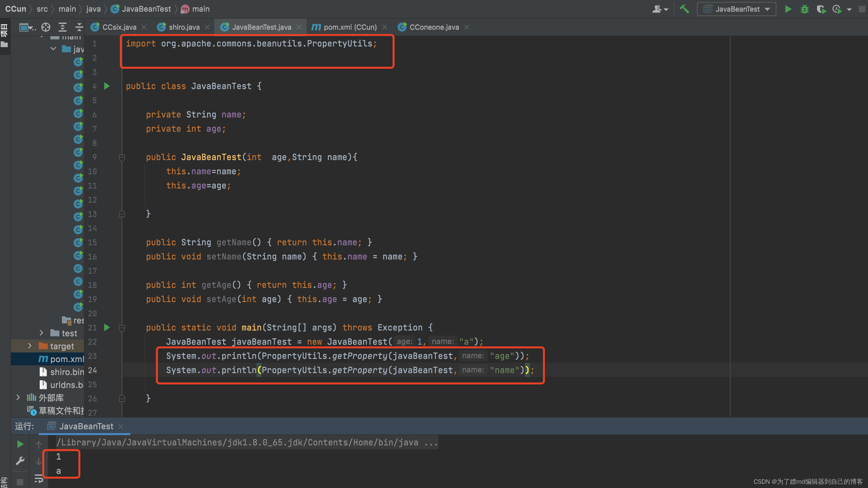Screen dimensions: 868x488
Task: Close the shiro.java tab
Action: 207,27
